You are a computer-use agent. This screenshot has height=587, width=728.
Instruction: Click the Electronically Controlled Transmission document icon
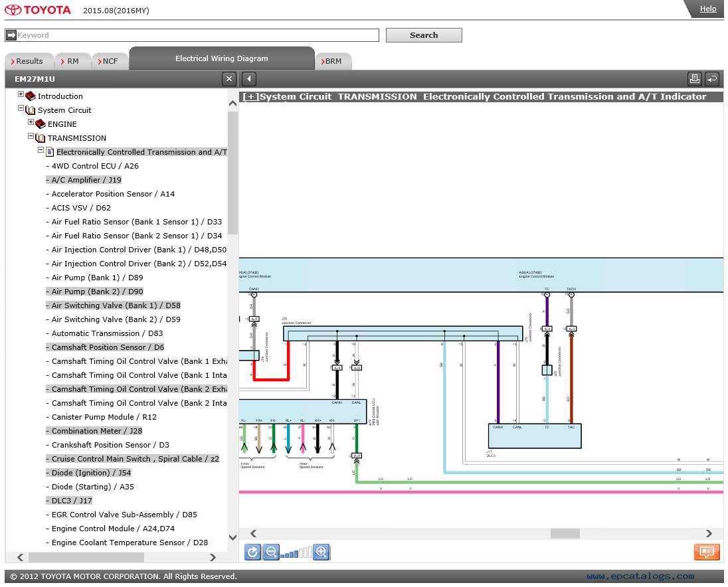coord(50,152)
